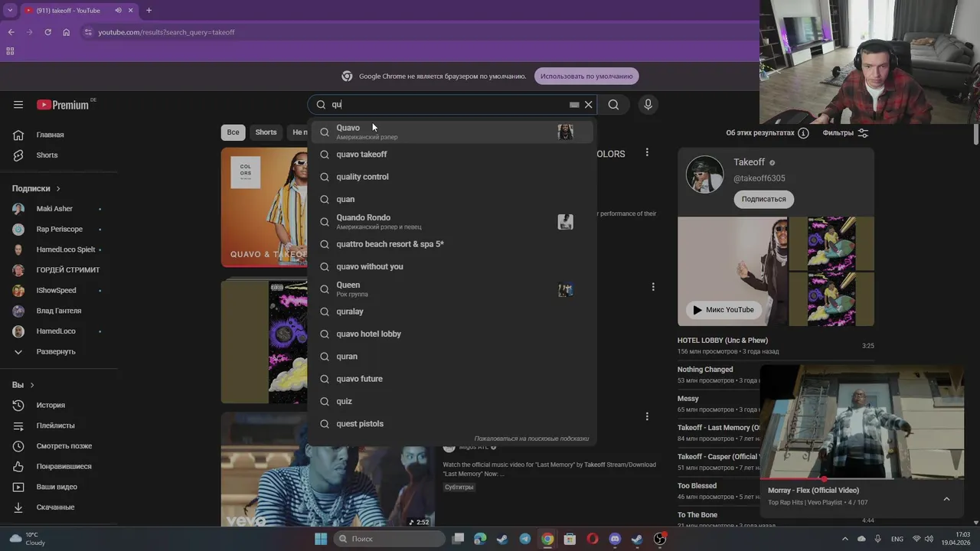The height and width of the screenshot is (551, 980).
Task: Choose quavo takeoff suggestion
Action: 452,155
